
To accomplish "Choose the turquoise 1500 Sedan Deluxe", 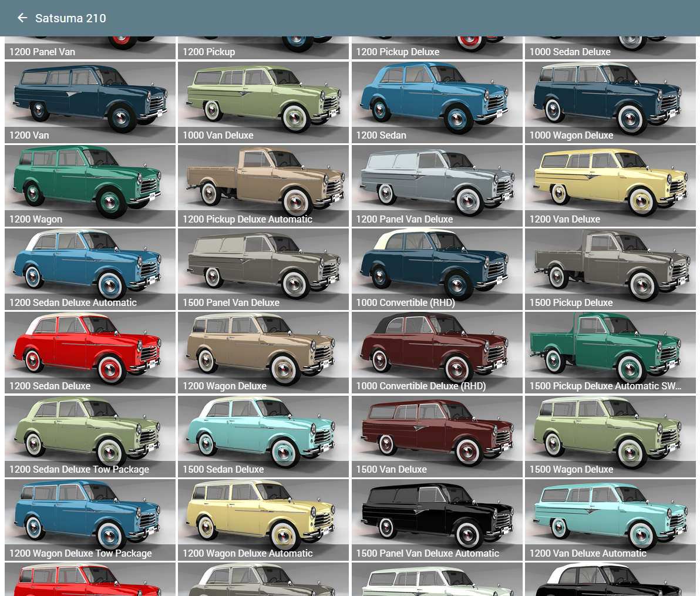I will click(x=264, y=436).
